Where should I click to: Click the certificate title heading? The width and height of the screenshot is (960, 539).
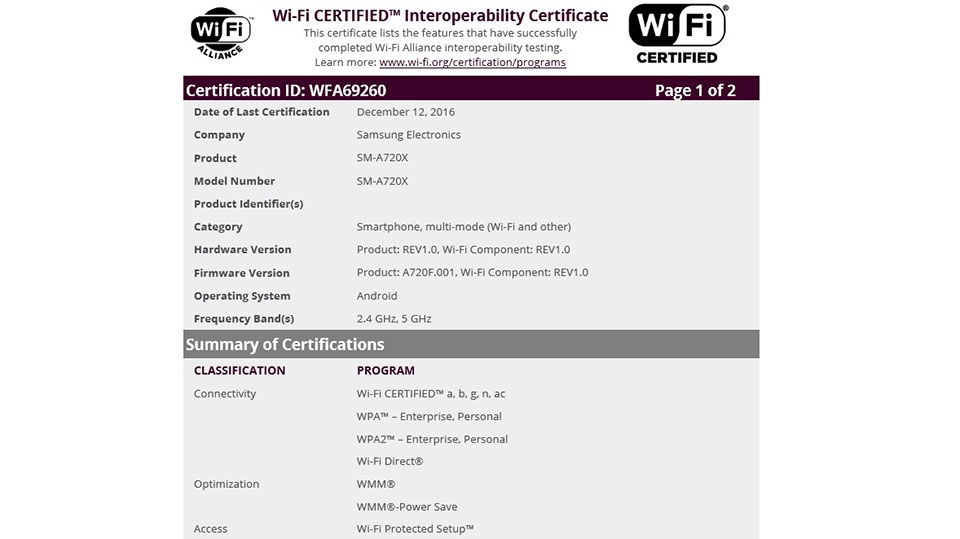click(x=440, y=15)
